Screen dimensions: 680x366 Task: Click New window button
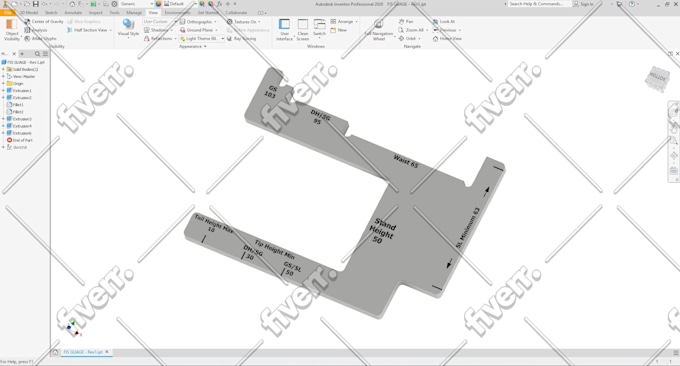pos(339,30)
